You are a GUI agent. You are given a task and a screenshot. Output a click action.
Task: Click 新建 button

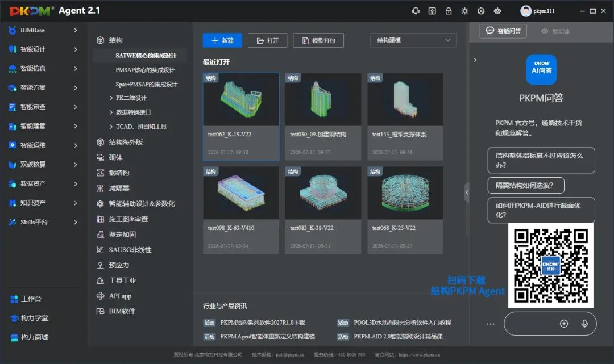[222, 40]
